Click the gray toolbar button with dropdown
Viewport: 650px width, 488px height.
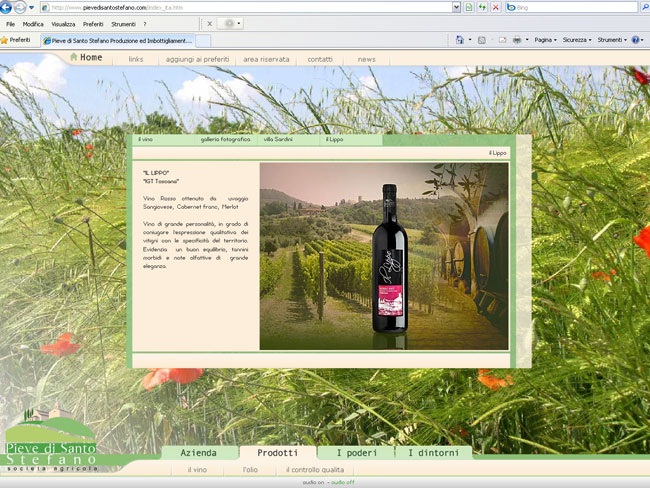(230, 24)
